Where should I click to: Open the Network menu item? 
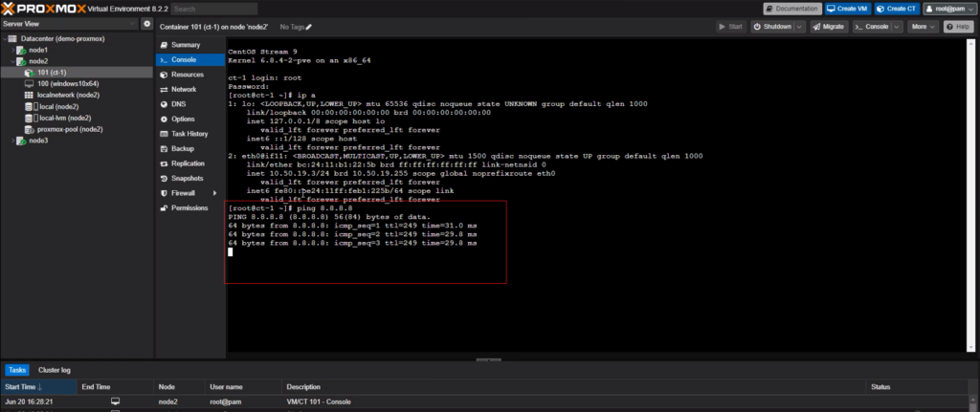tap(184, 89)
